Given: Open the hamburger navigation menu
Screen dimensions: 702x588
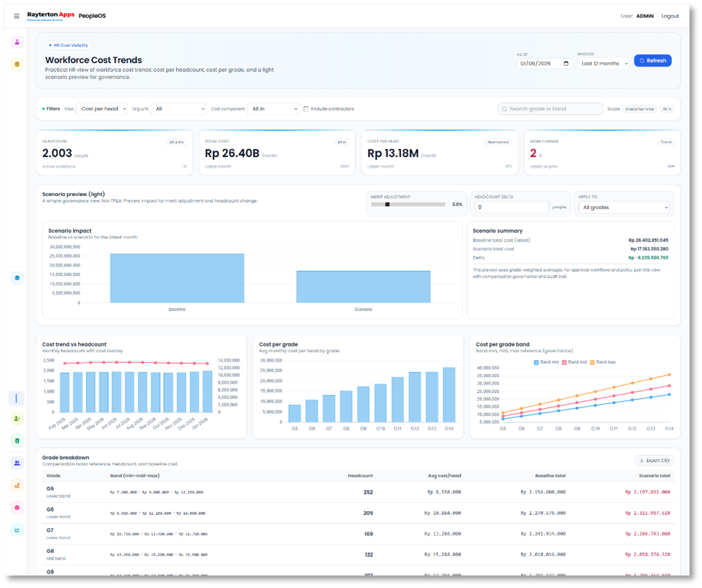Looking at the screenshot, I should 16,16.
